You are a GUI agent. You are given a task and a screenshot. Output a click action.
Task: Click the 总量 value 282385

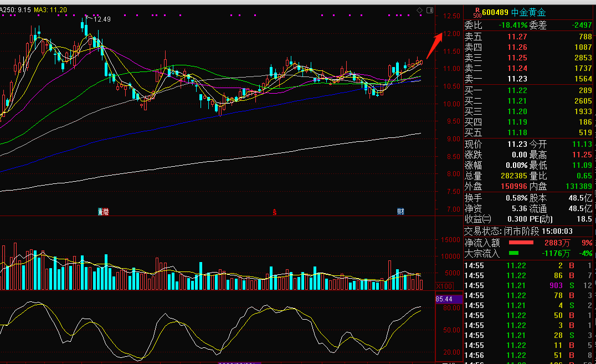pos(514,176)
